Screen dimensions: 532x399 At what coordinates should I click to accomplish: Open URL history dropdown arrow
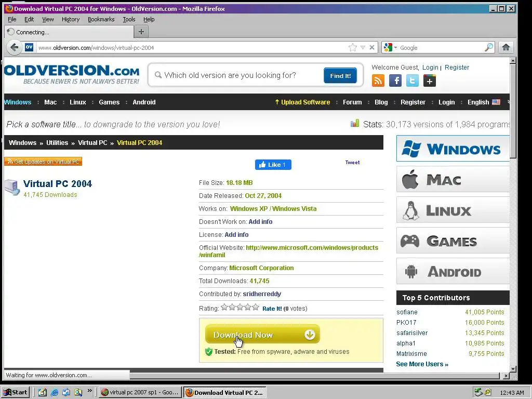(363, 47)
